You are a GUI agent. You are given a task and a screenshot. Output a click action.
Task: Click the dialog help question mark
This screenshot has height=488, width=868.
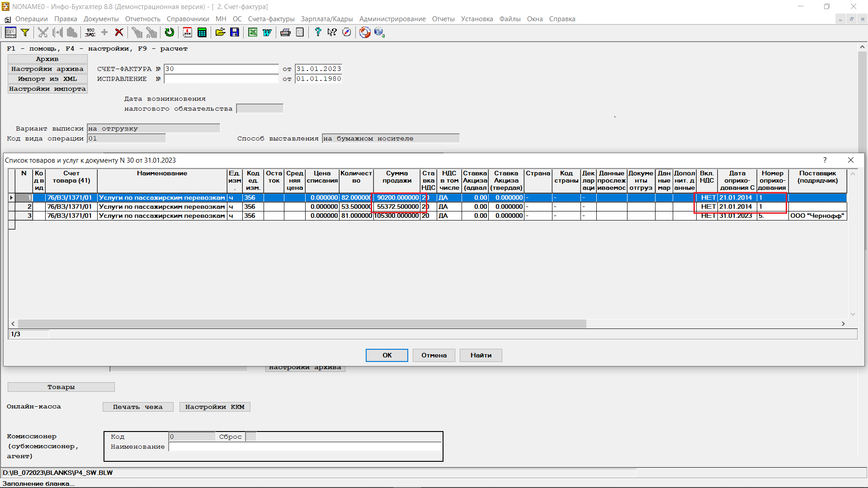[825, 160]
